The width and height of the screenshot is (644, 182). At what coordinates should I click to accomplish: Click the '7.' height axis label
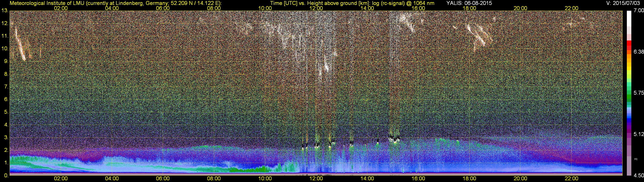(x=6, y=87)
